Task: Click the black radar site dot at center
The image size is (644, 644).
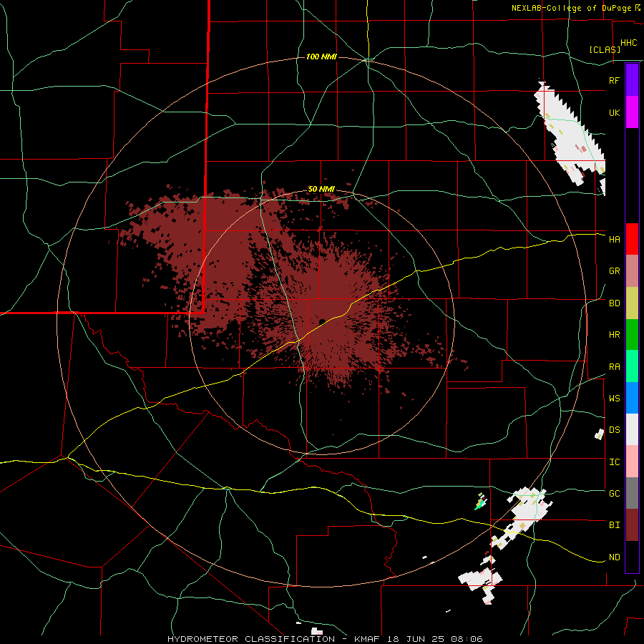Action: 322,321
